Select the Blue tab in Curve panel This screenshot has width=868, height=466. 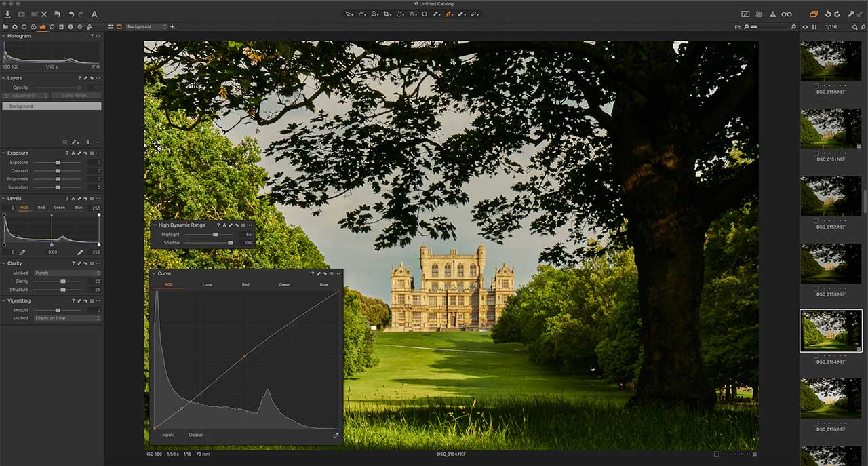pos(323,284)
